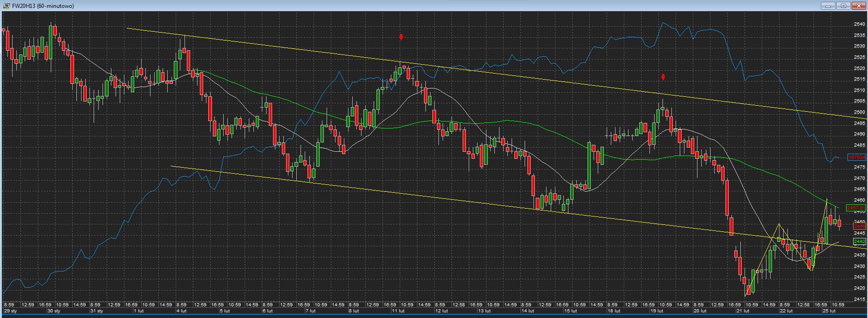Click the red sell arrow marker near 19 lut
Screen dimensions: 868x318
pos(663,77)
